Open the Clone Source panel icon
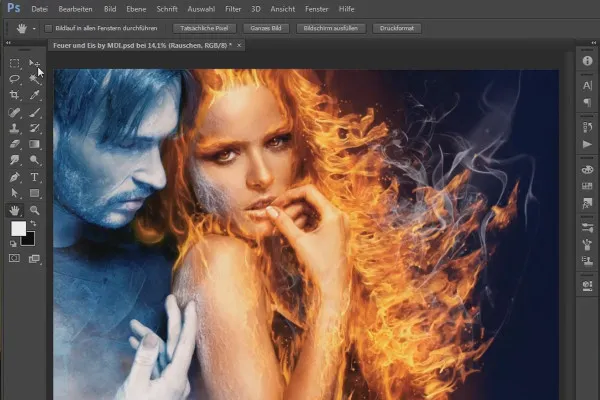The height and width of the screenshot is (400, 600). pyautogui.click(x=587, y=261)
